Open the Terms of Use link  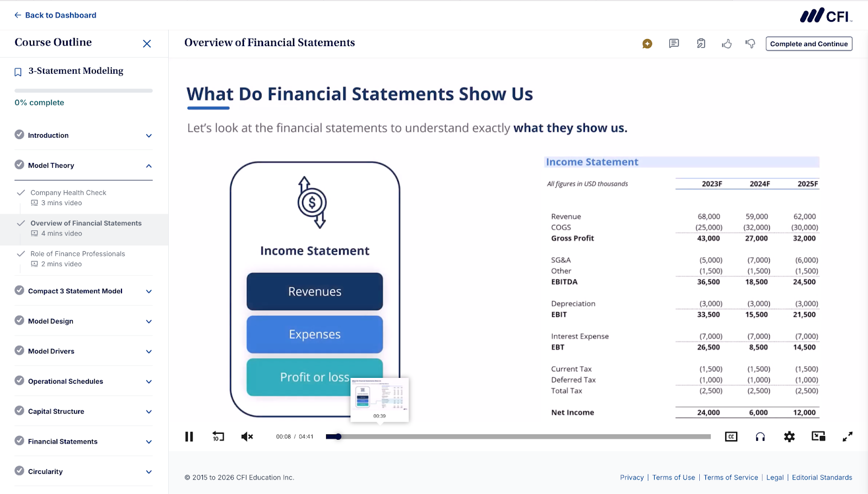pyautogui.click(x=674, y=478)
